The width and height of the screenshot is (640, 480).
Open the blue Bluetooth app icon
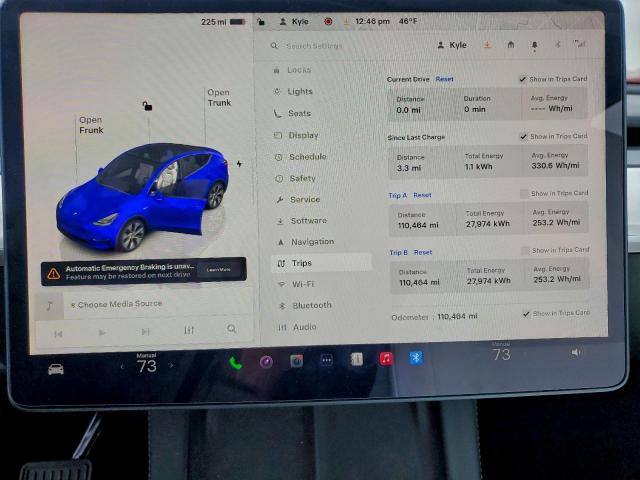tap(416, 358)
